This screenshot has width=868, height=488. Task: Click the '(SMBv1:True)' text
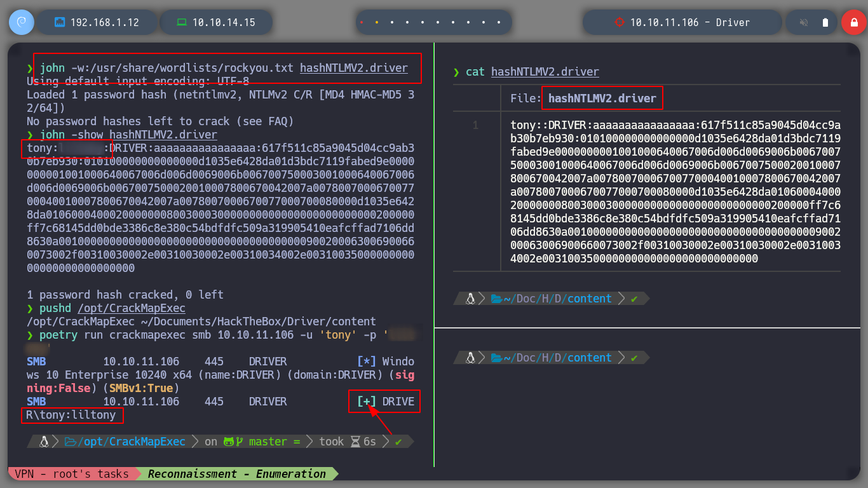(x=141, y=388)
